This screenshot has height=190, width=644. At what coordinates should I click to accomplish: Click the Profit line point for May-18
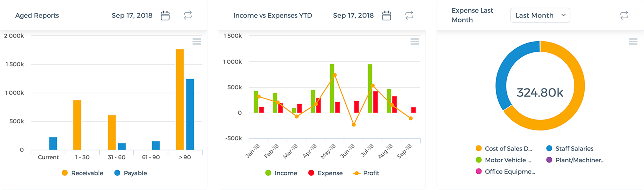(x=335, y=75)
